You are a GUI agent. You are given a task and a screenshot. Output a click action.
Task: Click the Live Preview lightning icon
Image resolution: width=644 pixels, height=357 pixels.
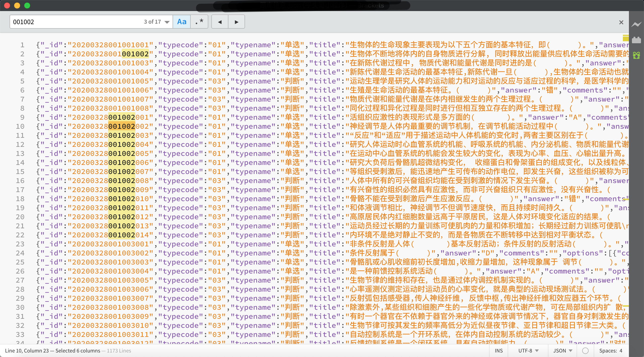[x=636, y=24]
